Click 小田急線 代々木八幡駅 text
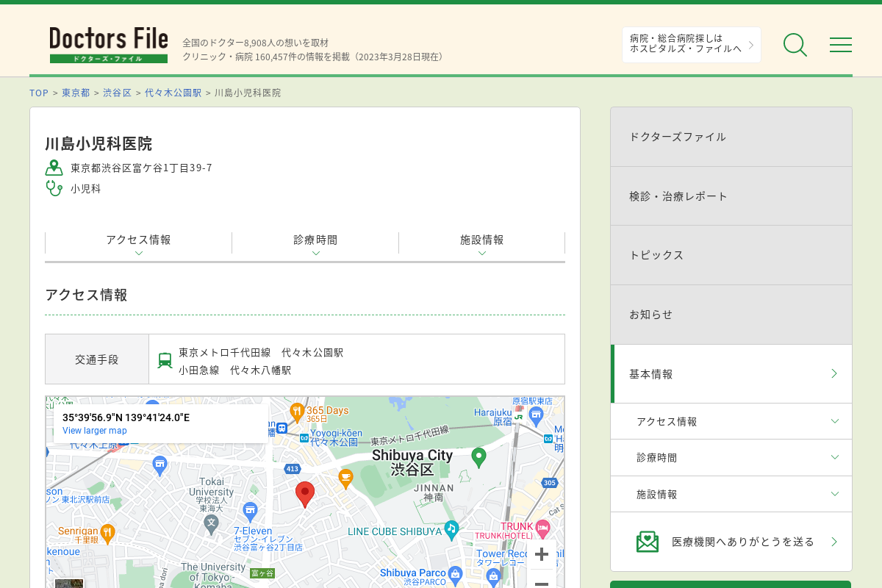Viewport: 882px width, 588px height. 235,370
